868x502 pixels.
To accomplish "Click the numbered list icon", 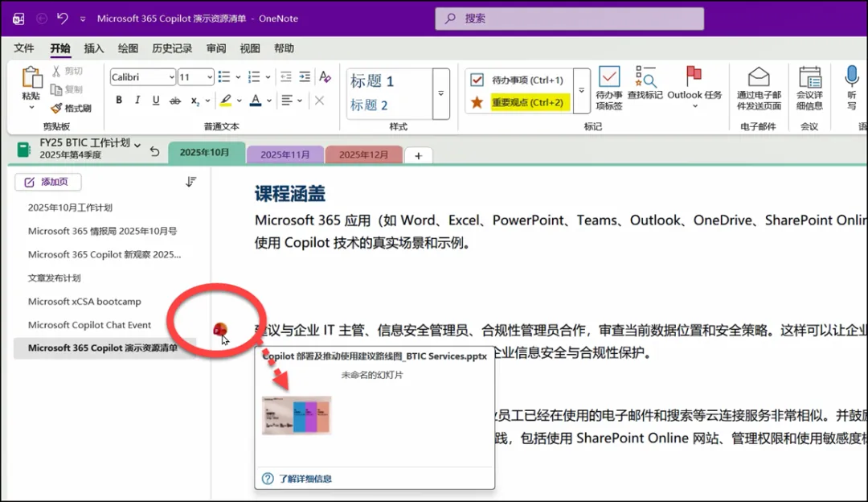I will click(x=254, y=76).
